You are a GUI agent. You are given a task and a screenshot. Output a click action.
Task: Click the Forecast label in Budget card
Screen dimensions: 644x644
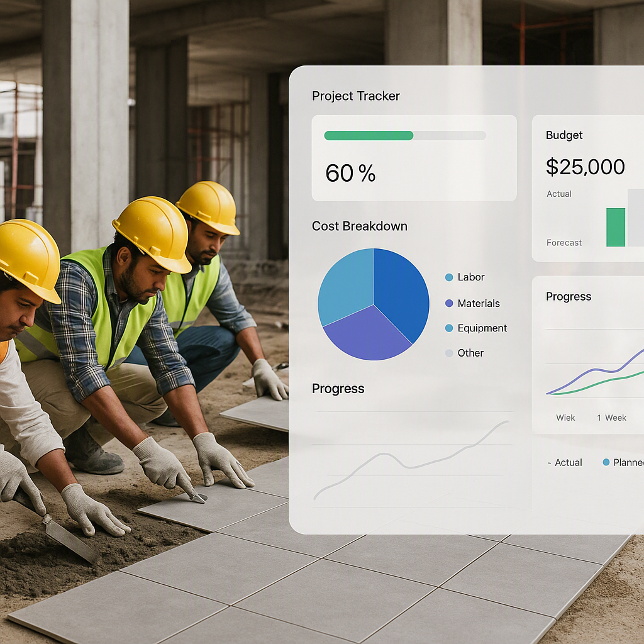coord(564,243)
